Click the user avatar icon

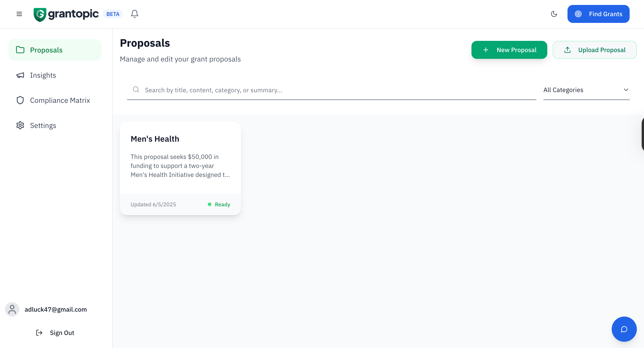click(x=12, y=309)
